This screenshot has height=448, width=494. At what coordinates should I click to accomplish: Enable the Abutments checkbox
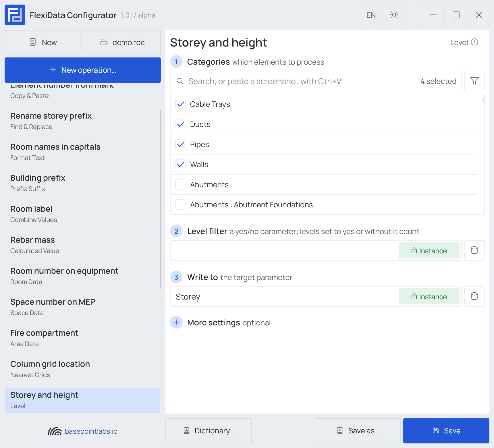point(180,184)
